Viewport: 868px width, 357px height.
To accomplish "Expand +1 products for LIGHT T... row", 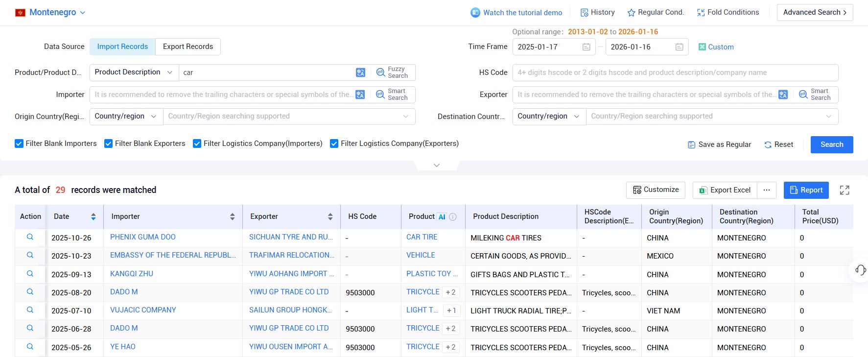I will pyautogui.click(x=451, y=310).
